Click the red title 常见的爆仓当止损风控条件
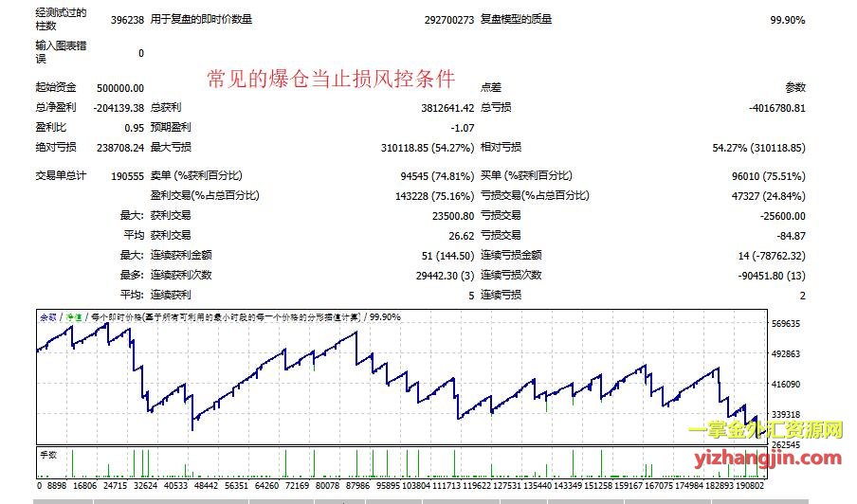The width and height of the screenshot is (857, 504). pyautogui.click(x=330, y=79)
